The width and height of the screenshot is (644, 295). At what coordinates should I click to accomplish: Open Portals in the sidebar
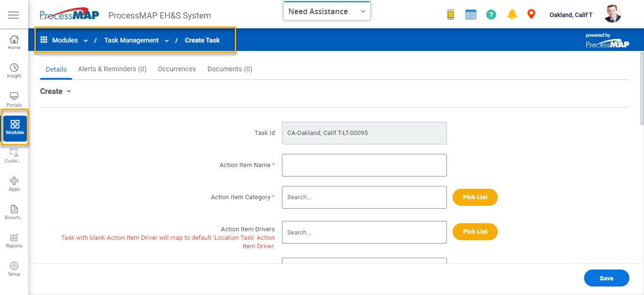[14, 100]
